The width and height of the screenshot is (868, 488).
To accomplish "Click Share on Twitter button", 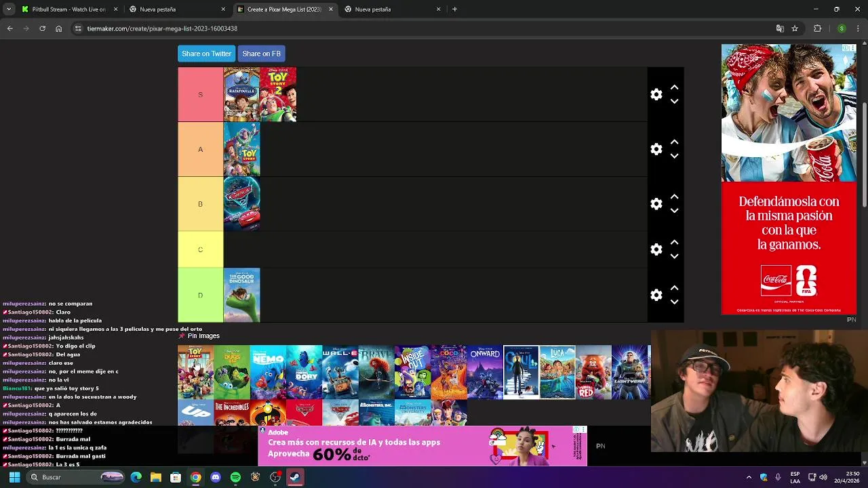I will click(206, 54).
